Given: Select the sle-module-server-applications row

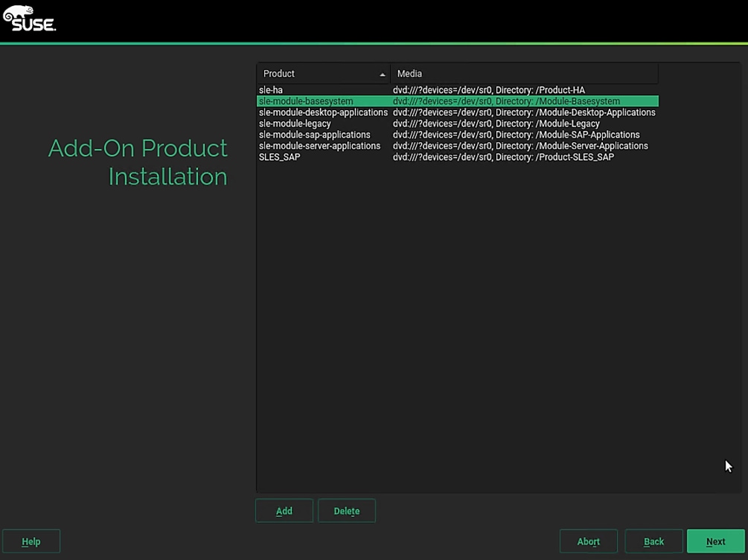Looking at the screenshot, I should click(458, 146).
